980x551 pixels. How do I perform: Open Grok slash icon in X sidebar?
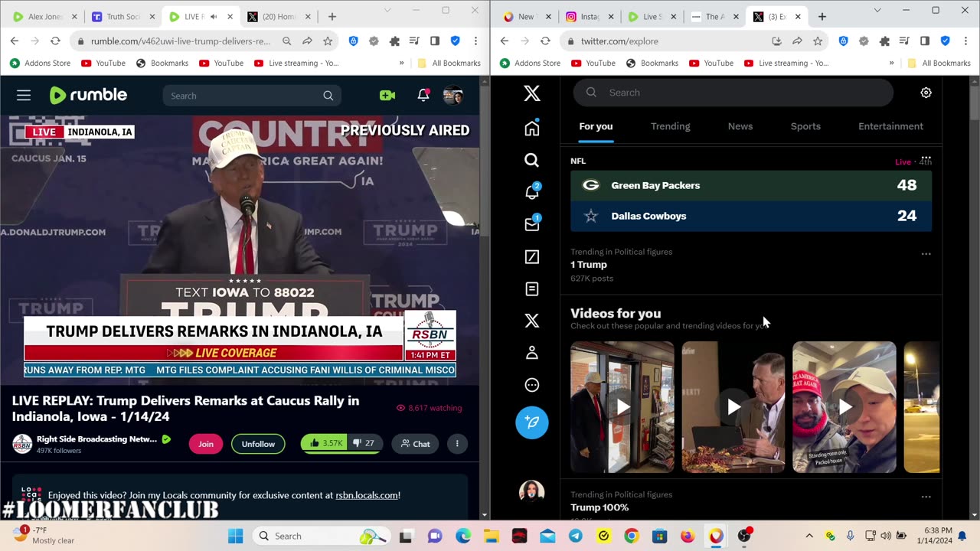pos(531,257)
